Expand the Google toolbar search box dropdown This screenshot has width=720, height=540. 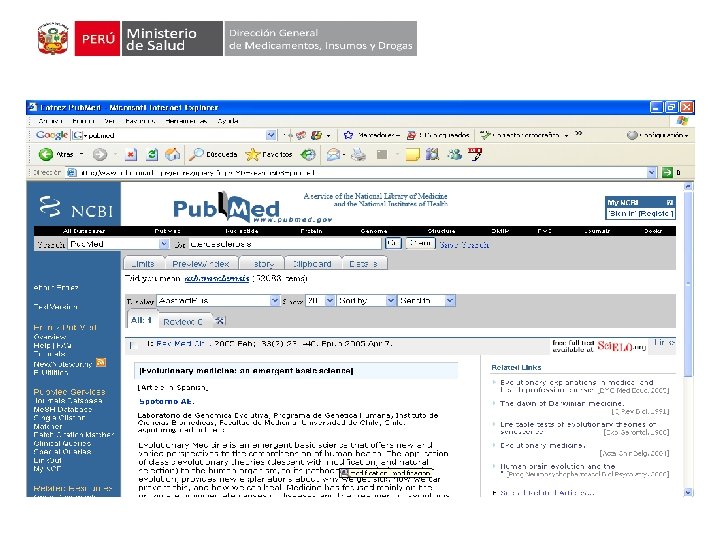point(271,135)
